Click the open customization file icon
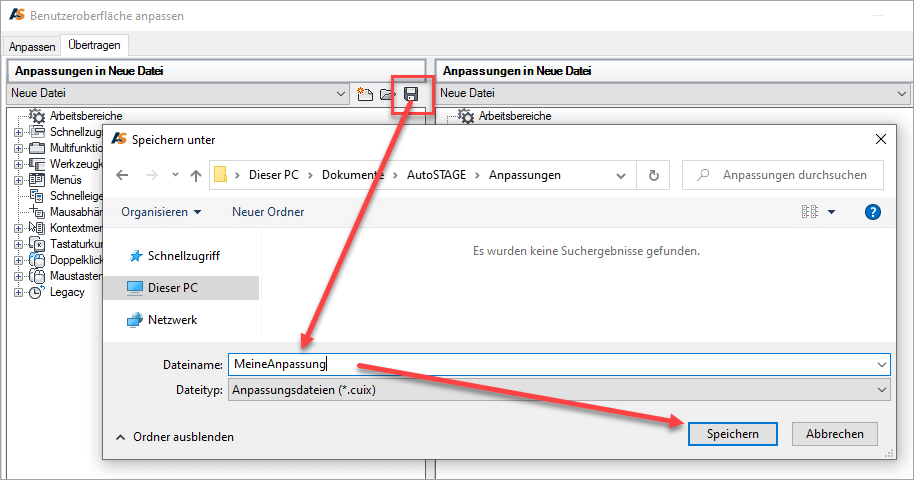Screen dimensions: 914x480 click(x=387, y=94)
